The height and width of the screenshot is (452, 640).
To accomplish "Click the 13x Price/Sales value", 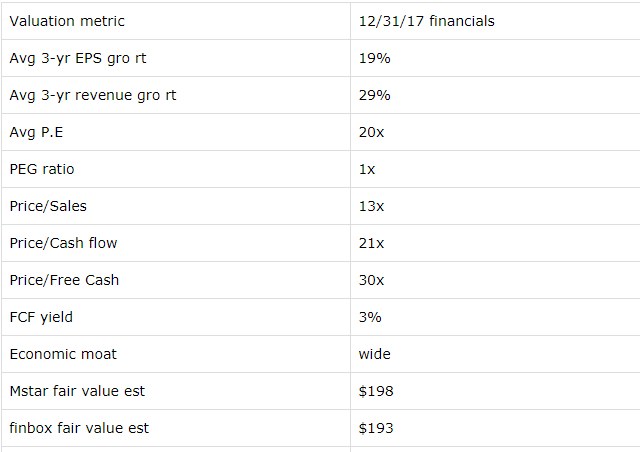I will tap(372, 206).
